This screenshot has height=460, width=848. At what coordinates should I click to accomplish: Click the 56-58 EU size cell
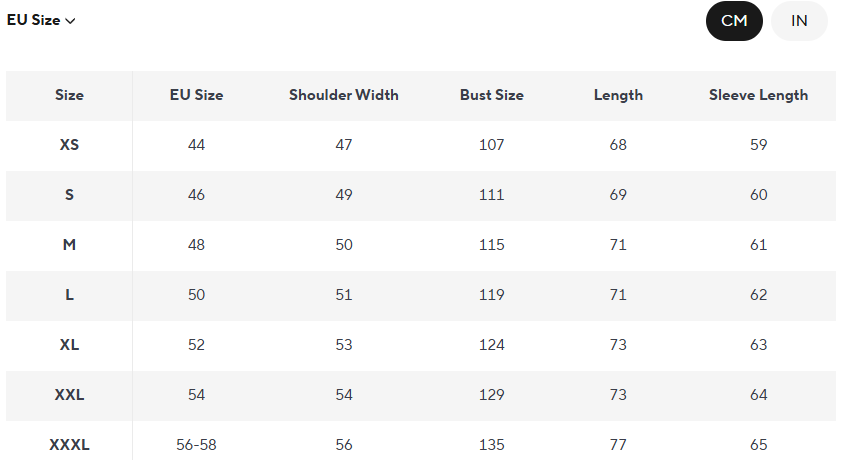(196, 445)
